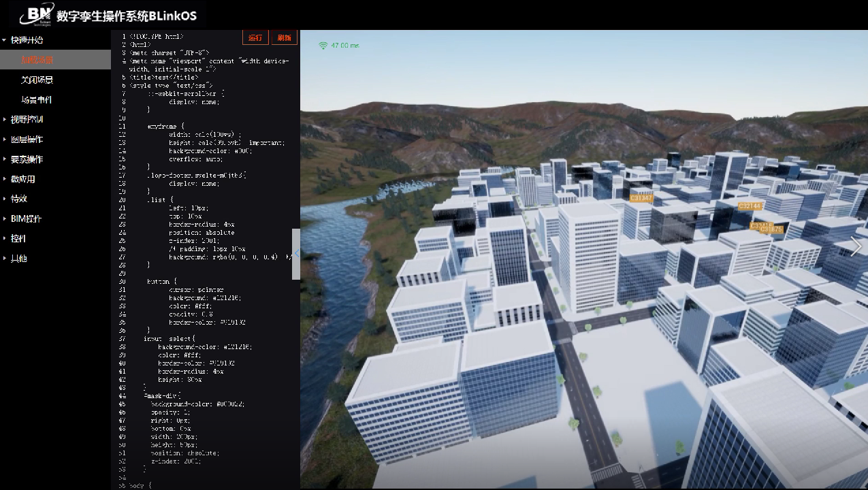Screen dimensions: 868x490
Task: Click the 运行 (Run) button
Action: coord(255,37)
